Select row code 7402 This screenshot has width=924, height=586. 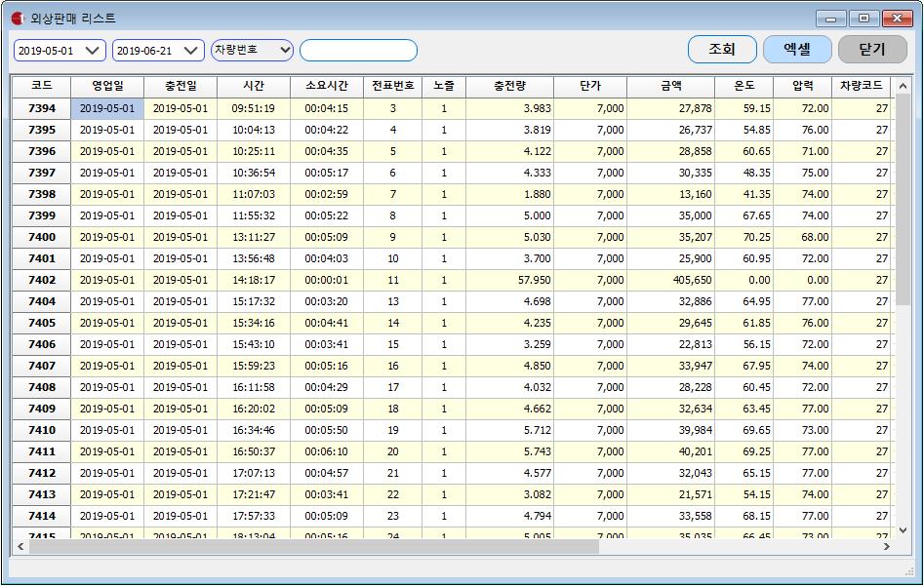pyautogui.click(x=42, y=280)
